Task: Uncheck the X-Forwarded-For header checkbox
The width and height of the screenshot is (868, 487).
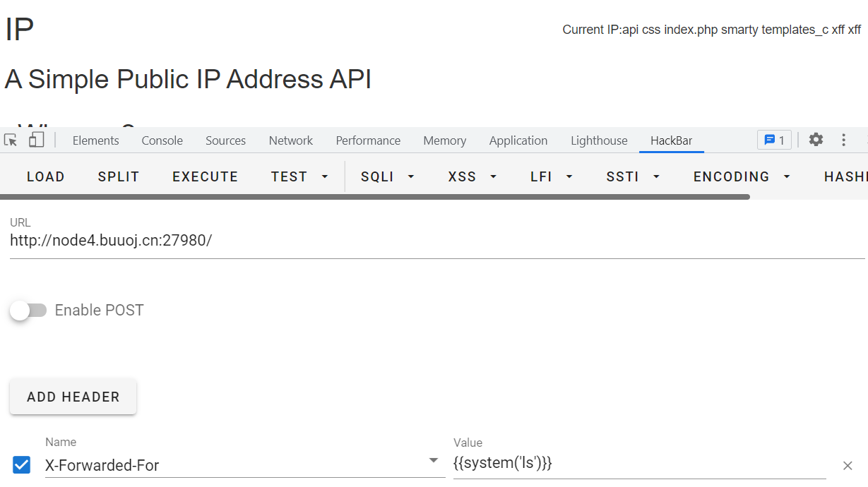Action: coord(22,464)
